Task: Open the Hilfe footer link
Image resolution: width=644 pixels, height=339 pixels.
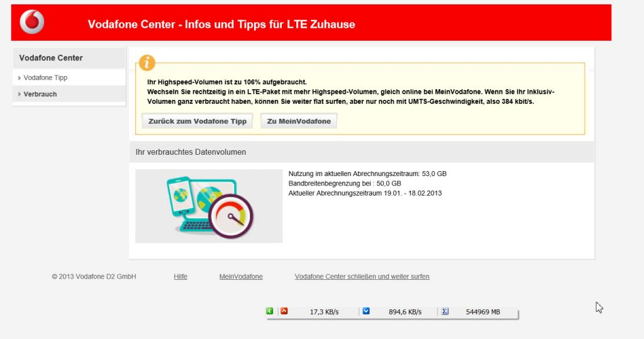Action: point(180,277)
